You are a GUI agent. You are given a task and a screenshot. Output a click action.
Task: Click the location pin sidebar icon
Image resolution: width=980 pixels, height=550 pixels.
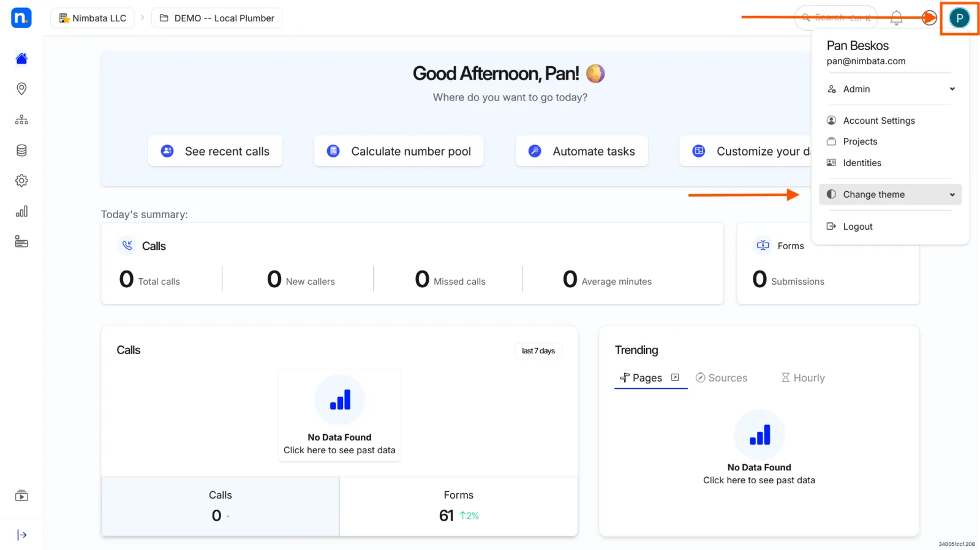point(21,89)
